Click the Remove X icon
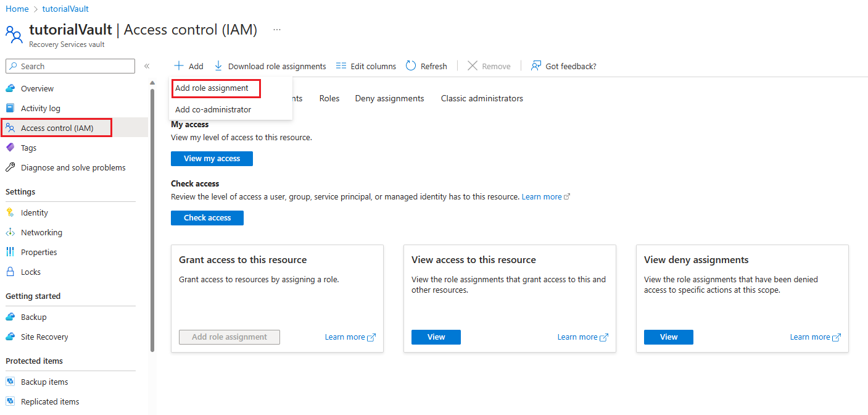868x415 pixels. click(x=473, y=65)
